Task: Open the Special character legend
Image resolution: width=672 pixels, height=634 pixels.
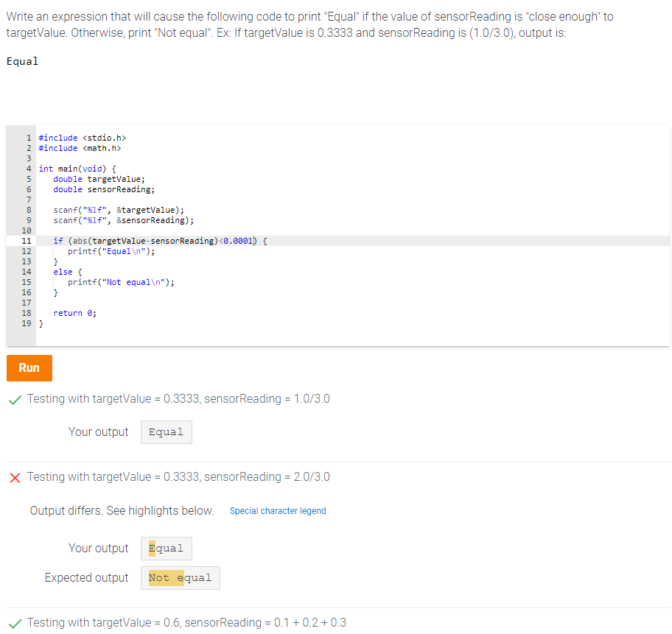Action: [278, 510]
